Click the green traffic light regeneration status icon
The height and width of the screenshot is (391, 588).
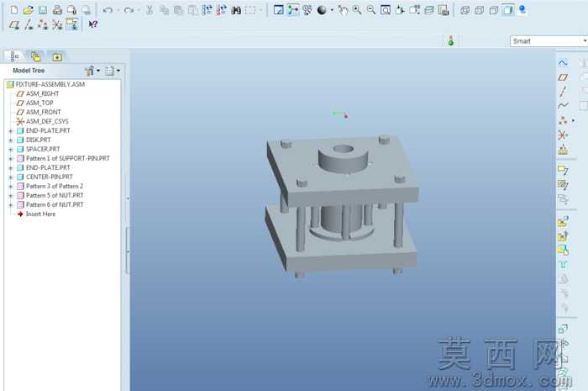(x=451, y=40)
